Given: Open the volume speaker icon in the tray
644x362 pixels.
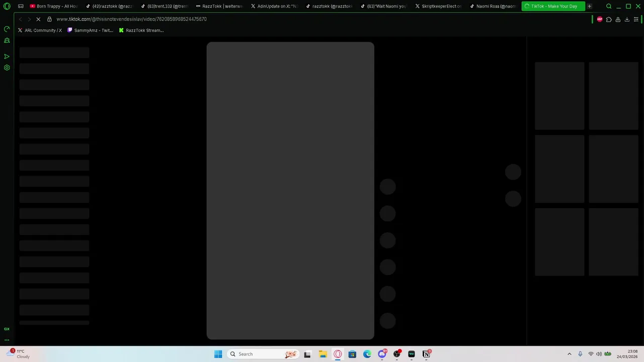Looking at the screenshot, I should tap(599, 354).
